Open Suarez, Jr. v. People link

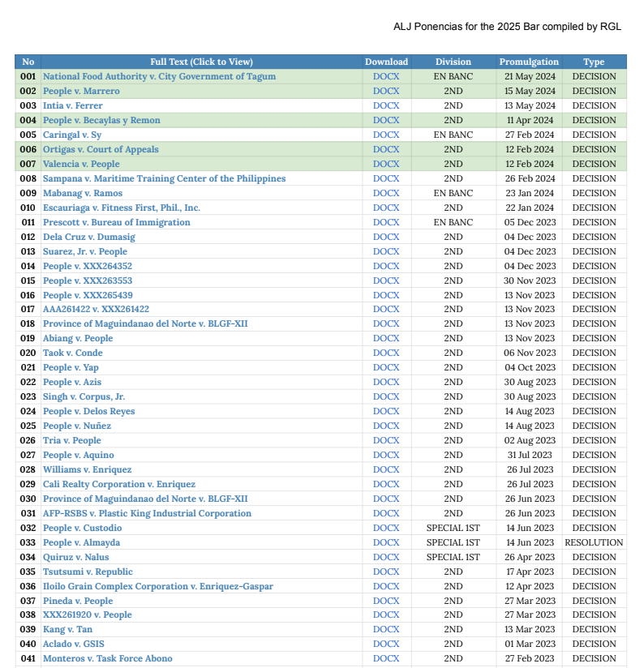(85, 251)
